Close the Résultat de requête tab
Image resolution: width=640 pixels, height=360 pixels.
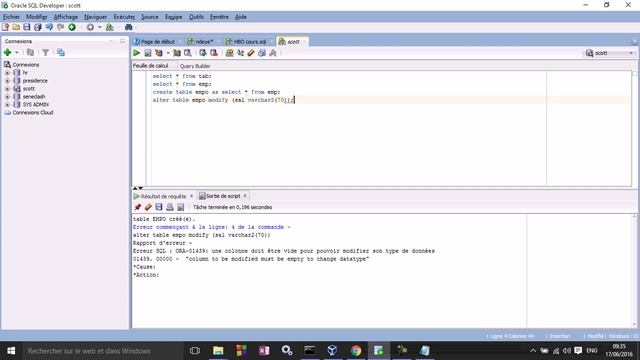point(191,196)
